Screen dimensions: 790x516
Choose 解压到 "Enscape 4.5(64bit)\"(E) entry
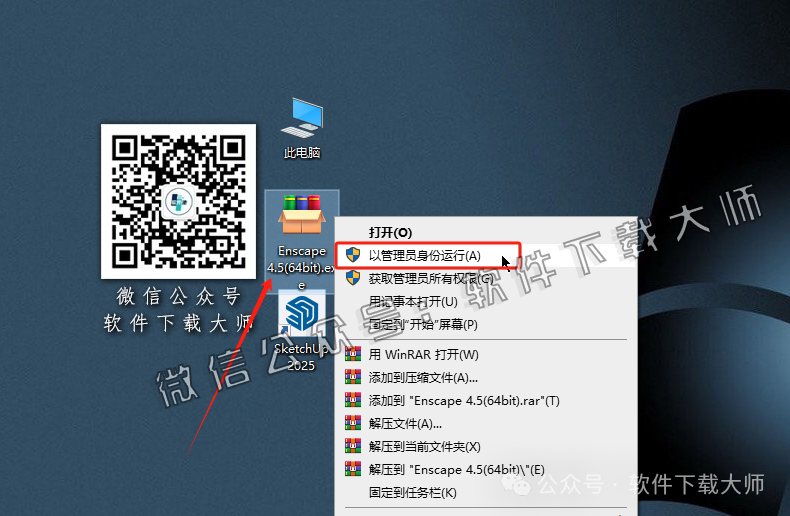[x=486, y=470]
